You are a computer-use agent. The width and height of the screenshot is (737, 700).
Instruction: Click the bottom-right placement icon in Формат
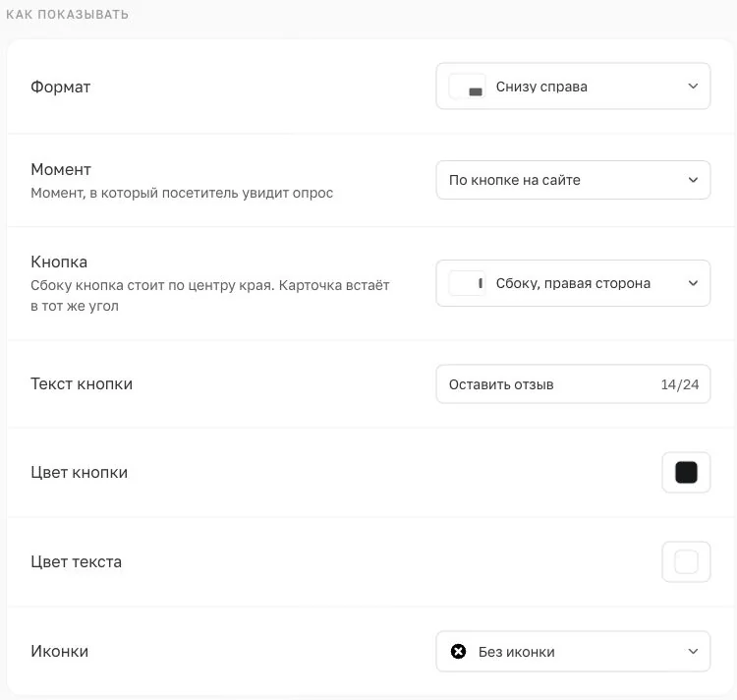coord(467,87)
